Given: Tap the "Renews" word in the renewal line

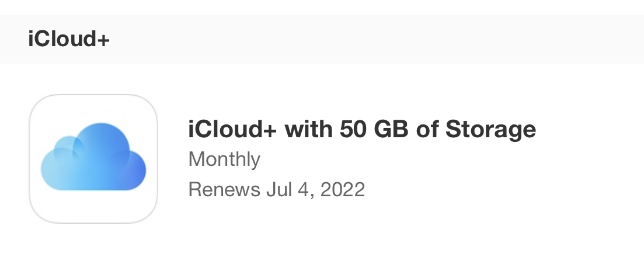Looking at the screenshot, I should tap(224, 189).
